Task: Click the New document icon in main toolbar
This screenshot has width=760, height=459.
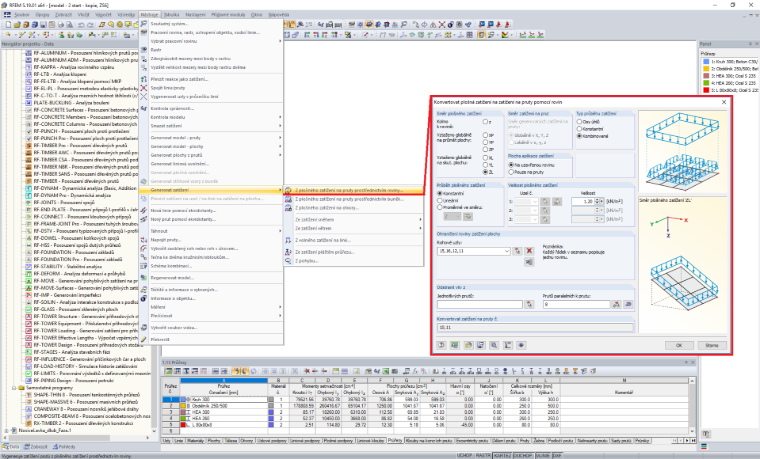Action: click(x=8, y=24)
